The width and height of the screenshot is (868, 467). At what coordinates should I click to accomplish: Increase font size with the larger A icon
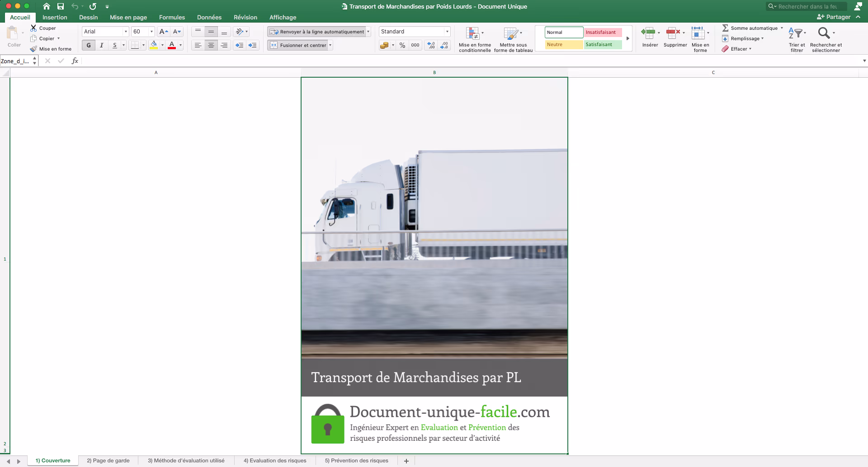164,32
